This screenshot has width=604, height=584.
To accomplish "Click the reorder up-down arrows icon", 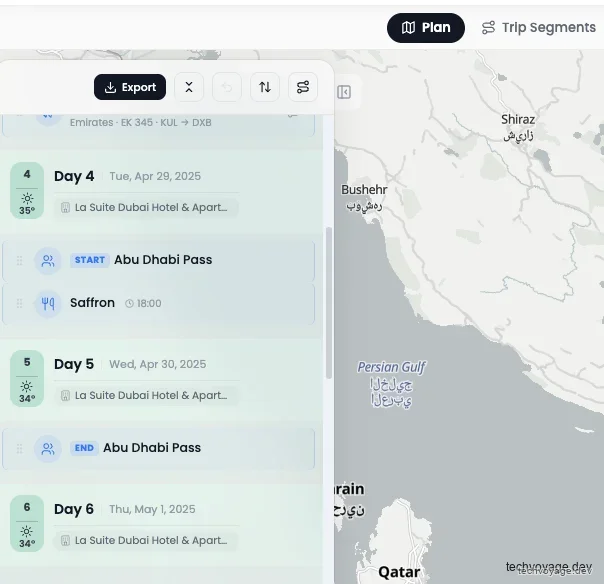I will 265,87.
